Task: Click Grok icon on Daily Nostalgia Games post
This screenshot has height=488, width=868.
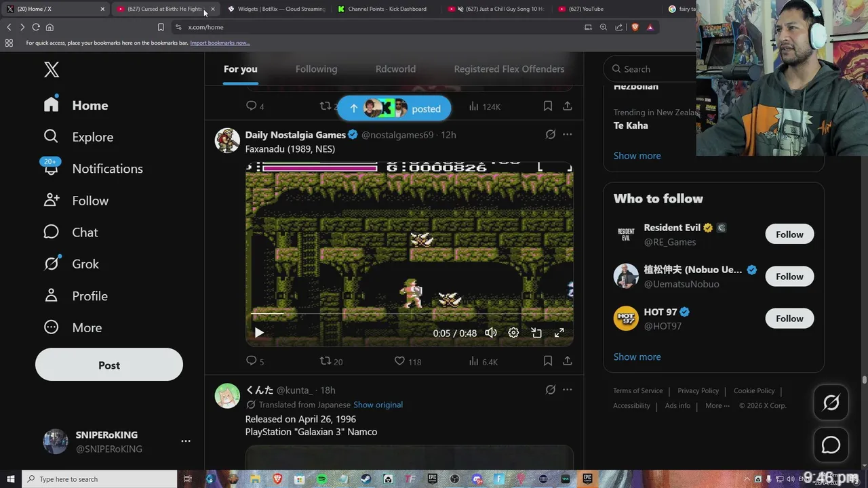Action: pyautogui.click(x=551, y=134)
